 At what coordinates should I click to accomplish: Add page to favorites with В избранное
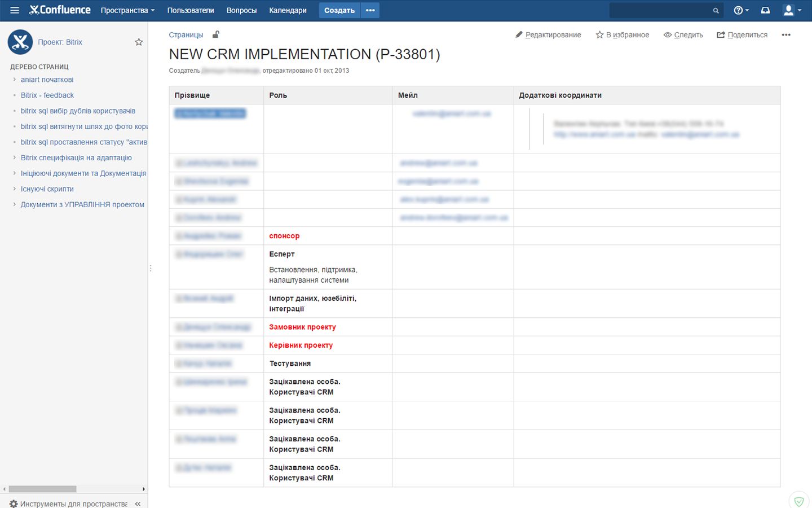click(623, 35)
